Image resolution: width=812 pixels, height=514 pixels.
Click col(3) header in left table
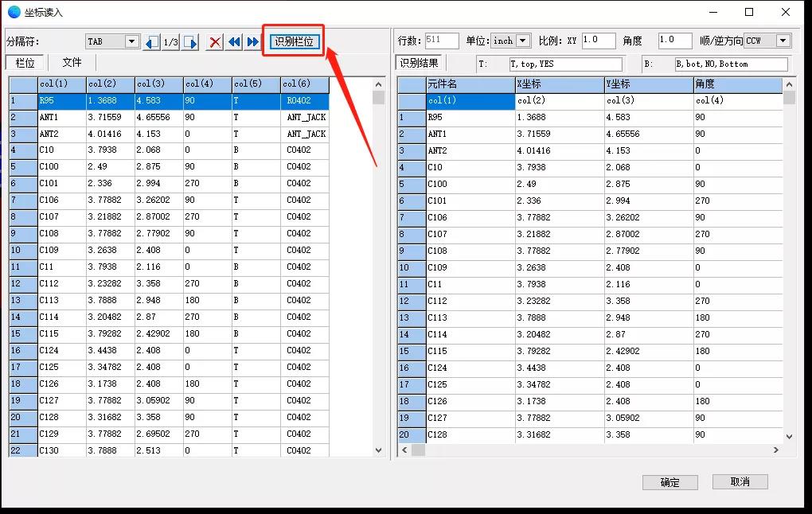click(x=159, y=84)
